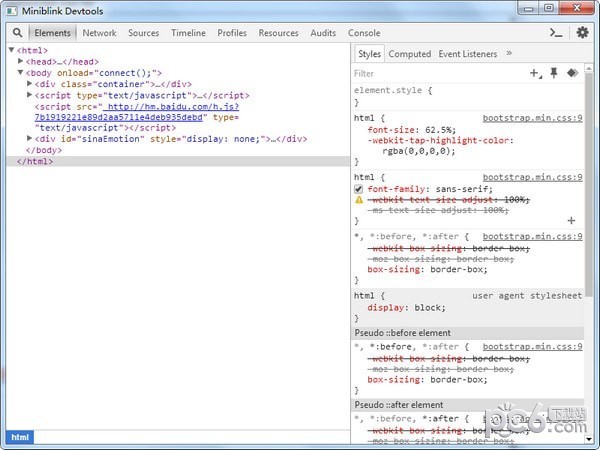Click the Filter styles input field
Viewport: 600px width, 450px height.
point(435,73)
